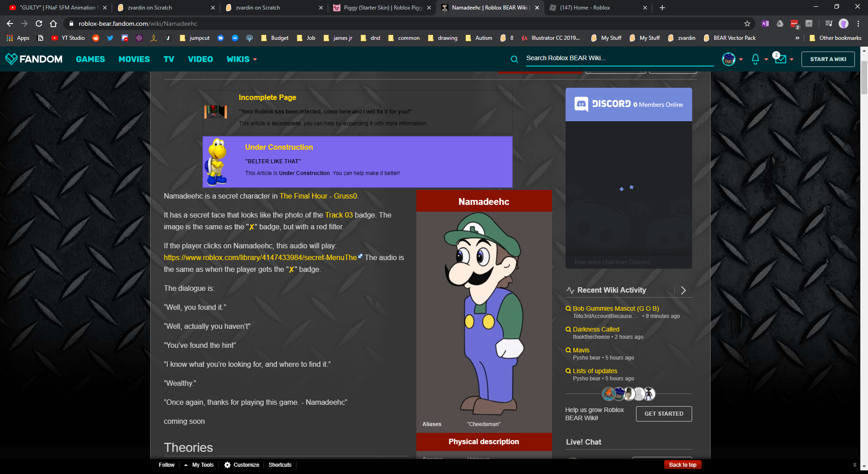Go back to the previous page
Viewport: 868px width, 474px height.
[x=10, y=24]
